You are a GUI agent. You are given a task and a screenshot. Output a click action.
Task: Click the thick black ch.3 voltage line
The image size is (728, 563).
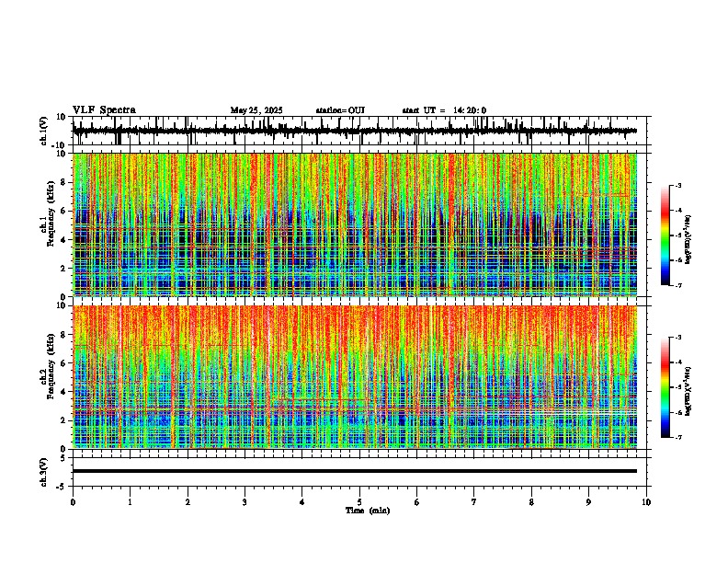tap(355, 471)
